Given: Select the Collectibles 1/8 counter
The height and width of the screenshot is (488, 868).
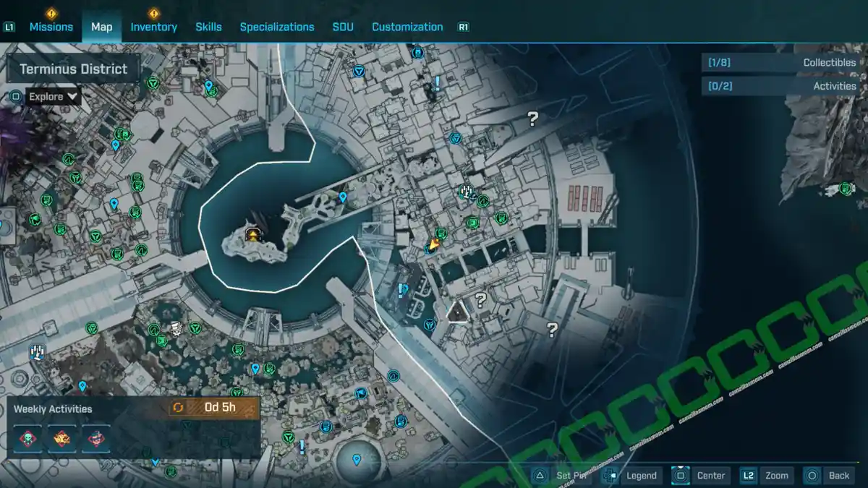Looking at the screenshot, I should 780,63.
